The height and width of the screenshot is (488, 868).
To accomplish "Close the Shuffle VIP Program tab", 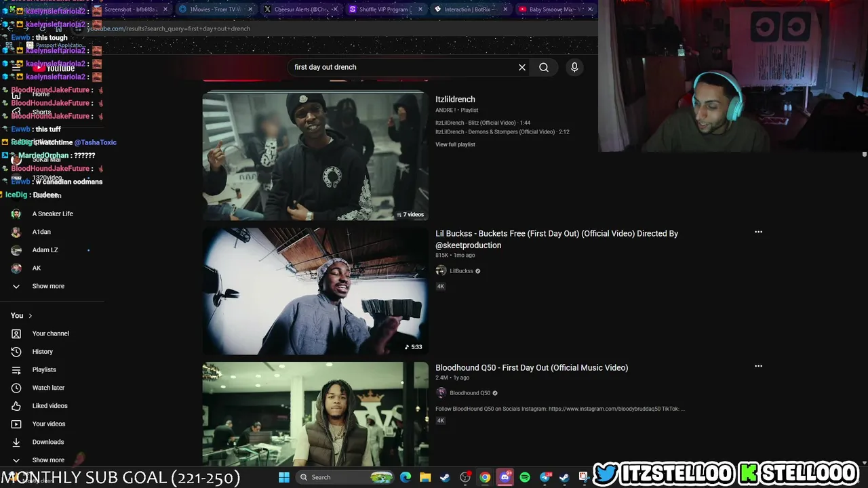I will pos(420,9).
